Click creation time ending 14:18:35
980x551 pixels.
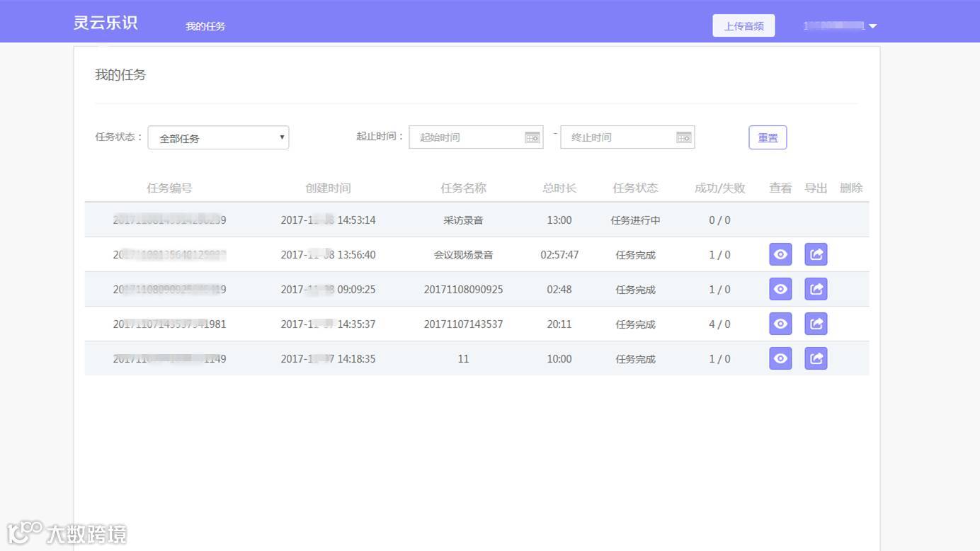328,359
